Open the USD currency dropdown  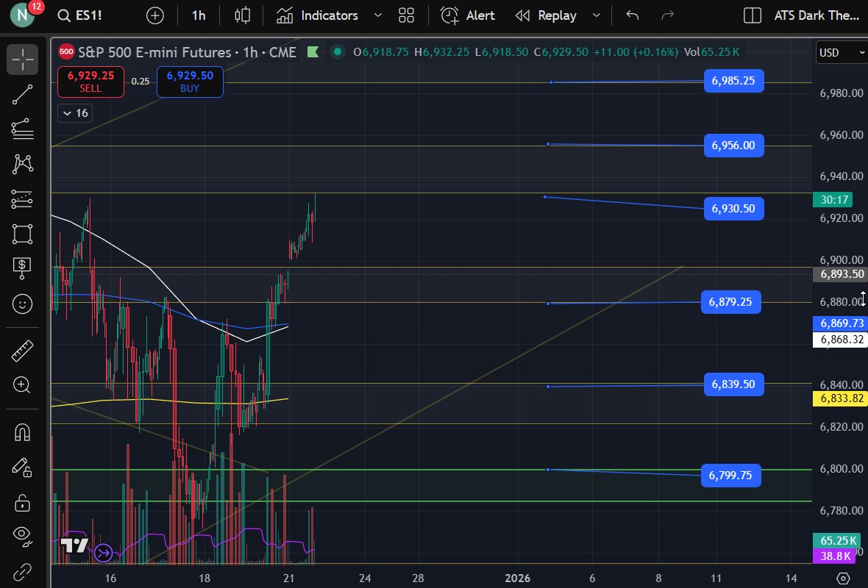(x=841, y=52)
